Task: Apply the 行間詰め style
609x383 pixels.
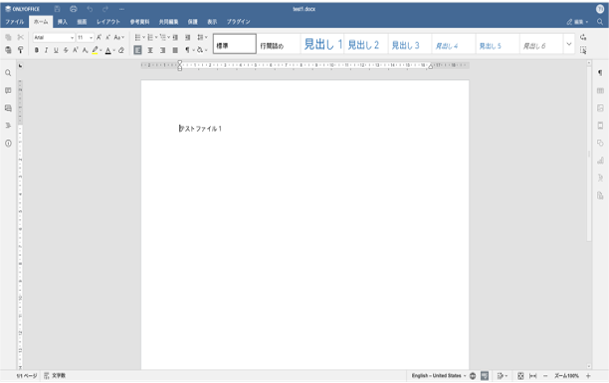Action: [278, 44]
